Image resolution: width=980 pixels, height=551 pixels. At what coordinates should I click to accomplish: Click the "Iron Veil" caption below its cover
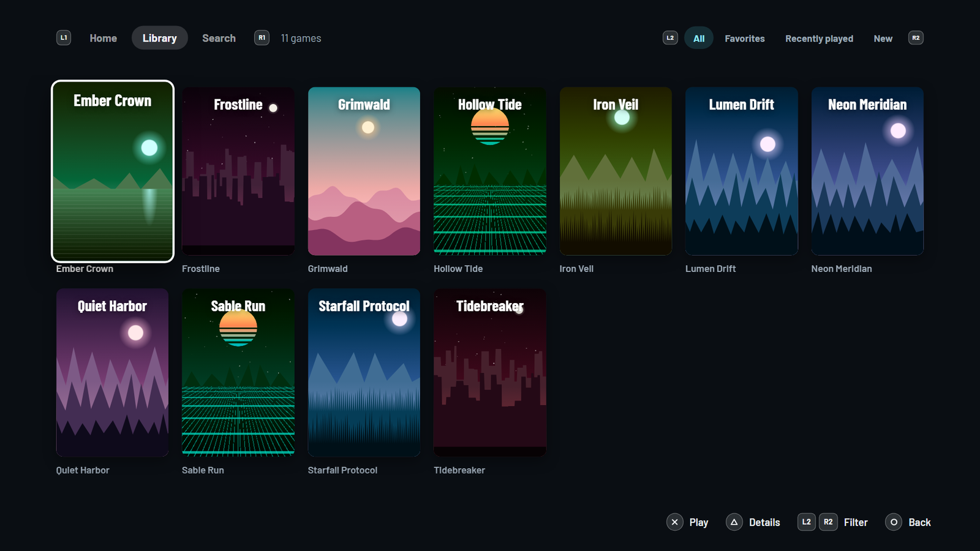[576, 269]
